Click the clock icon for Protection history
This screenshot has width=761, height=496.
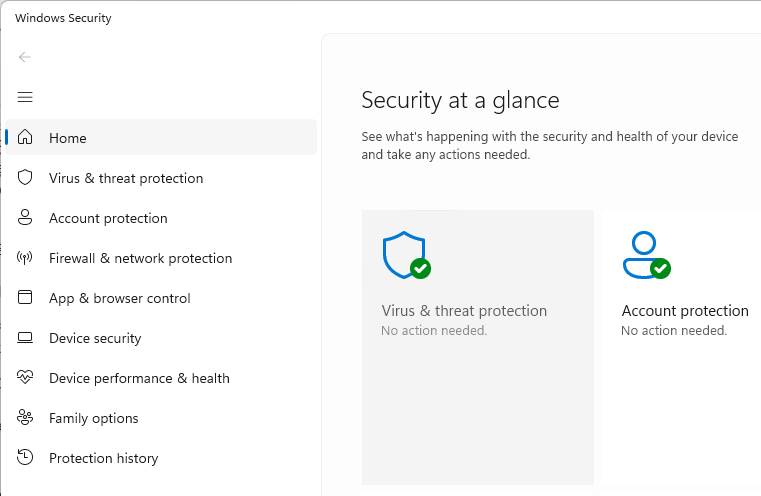(25, 457)
